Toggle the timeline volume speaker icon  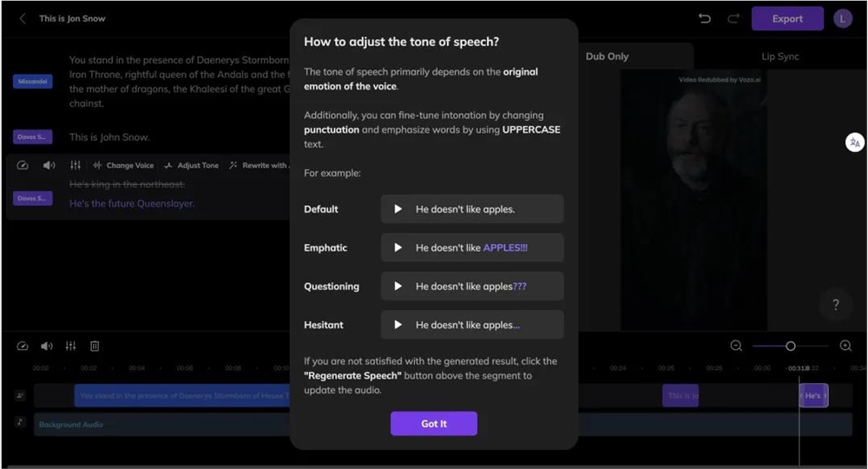47,346
